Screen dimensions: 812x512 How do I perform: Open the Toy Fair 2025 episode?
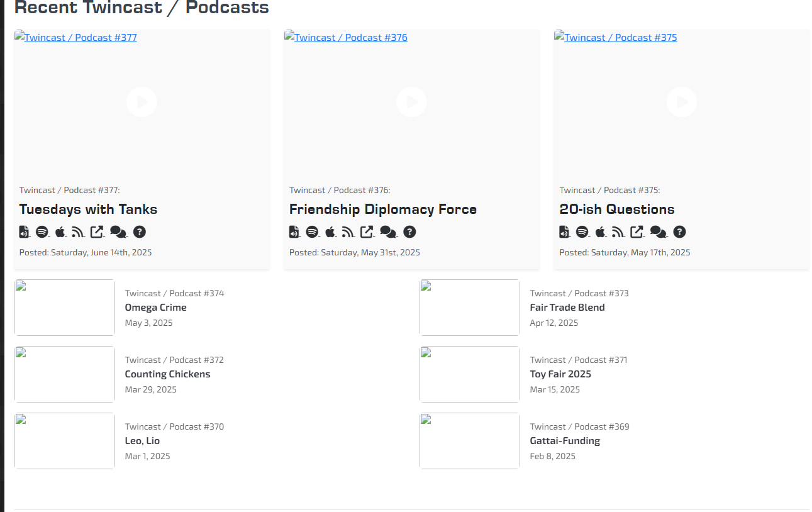pyautogui.click(x=560, y=374)
